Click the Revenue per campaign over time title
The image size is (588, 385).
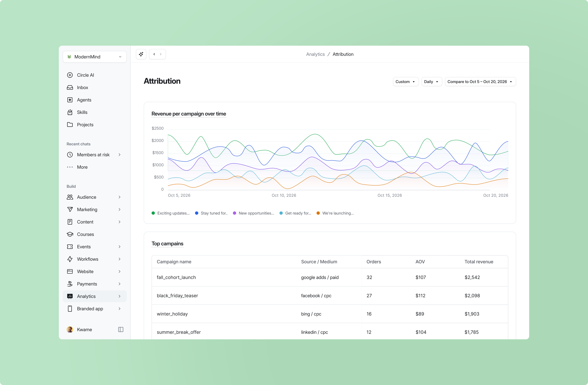(189, 114)
